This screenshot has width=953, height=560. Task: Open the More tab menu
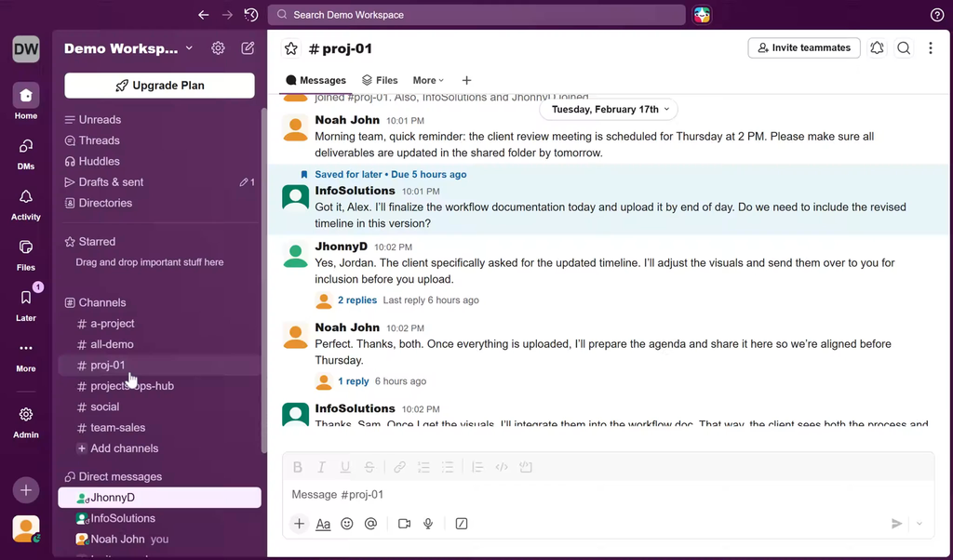[428, 81]
